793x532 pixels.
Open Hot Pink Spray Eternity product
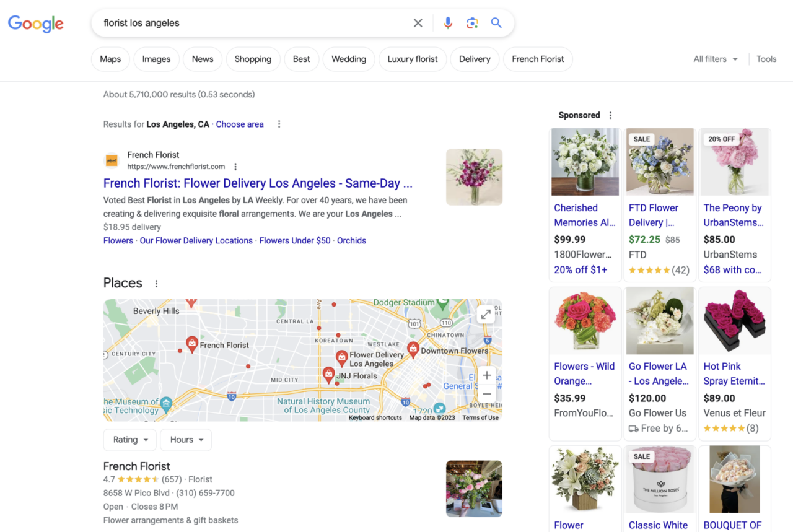[734, 373]
